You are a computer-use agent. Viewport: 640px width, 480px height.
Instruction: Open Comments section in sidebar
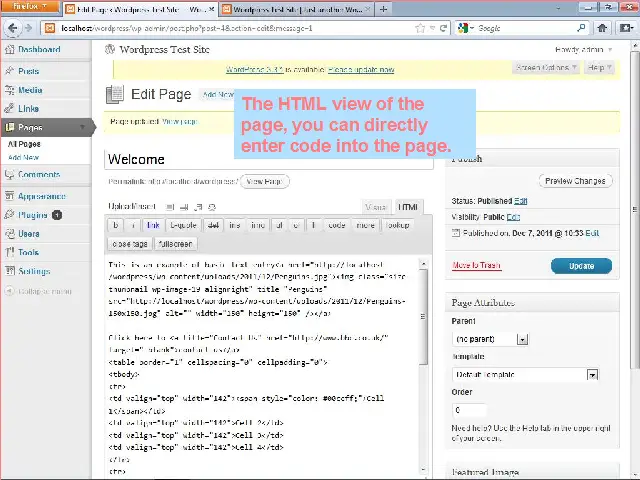(x=39, y=174)
